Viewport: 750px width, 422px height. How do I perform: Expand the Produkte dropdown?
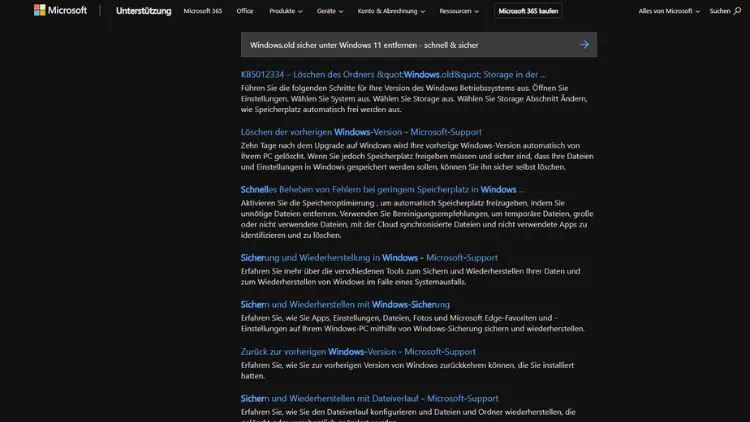tap(286, 11)
